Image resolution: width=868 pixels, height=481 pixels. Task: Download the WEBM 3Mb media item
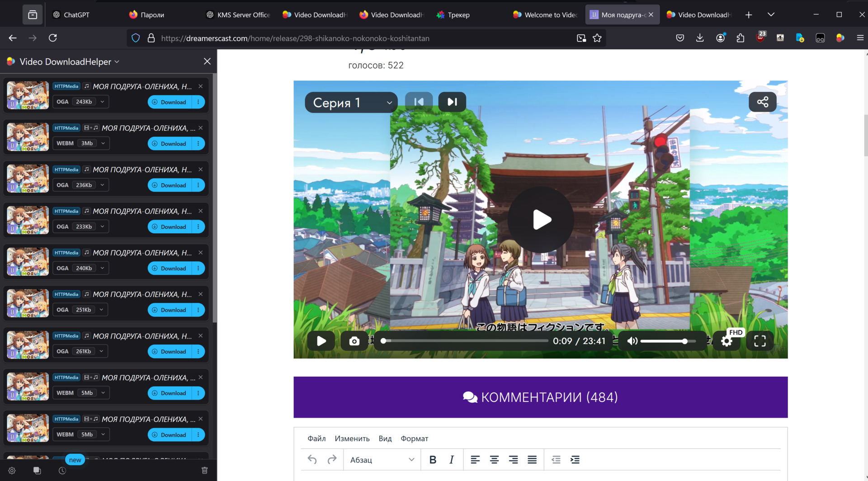170,144
